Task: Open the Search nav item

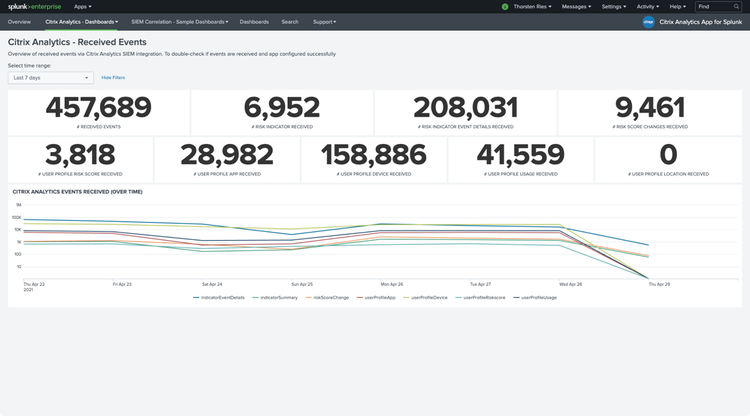Action: tap(290, 22)
